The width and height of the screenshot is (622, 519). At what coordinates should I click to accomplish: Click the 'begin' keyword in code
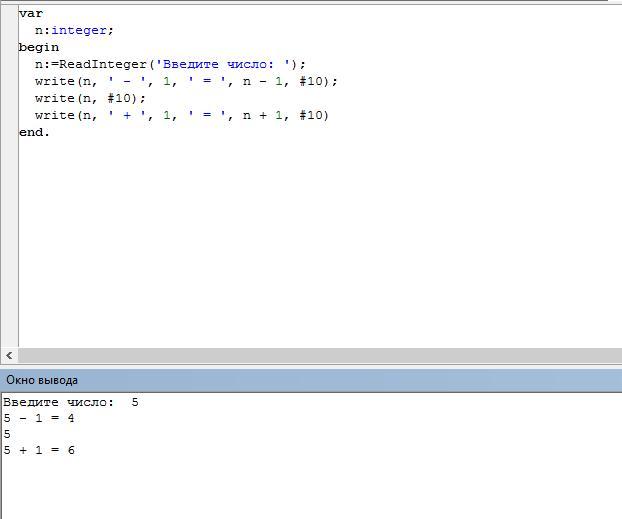(39, 48)
